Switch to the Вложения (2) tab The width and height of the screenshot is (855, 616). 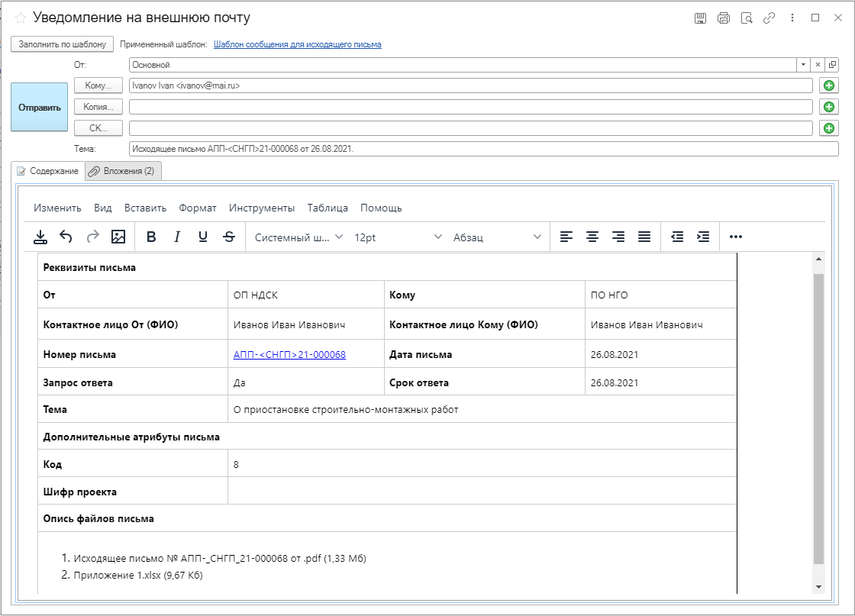123,171
